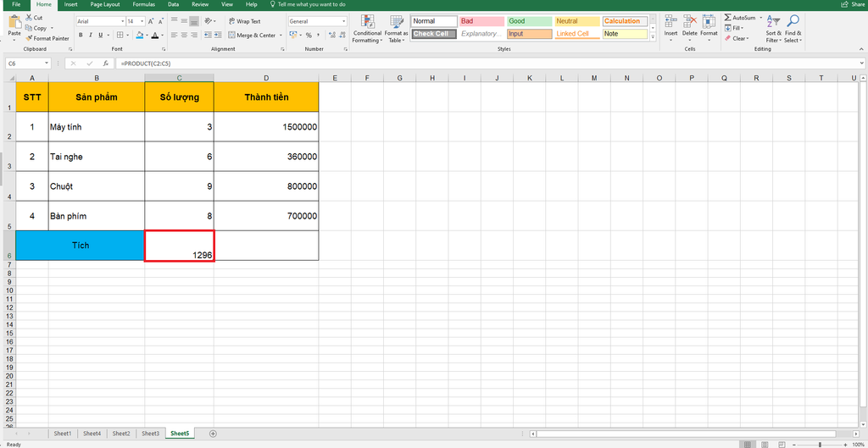
Task: Open the General number format dropdown
Action: [x=344, y=21]
